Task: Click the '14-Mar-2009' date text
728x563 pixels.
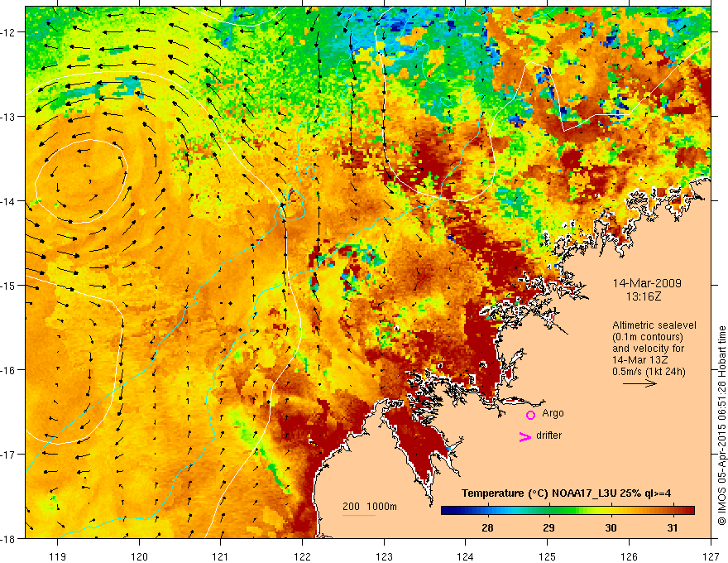Action: click(647, 283)
